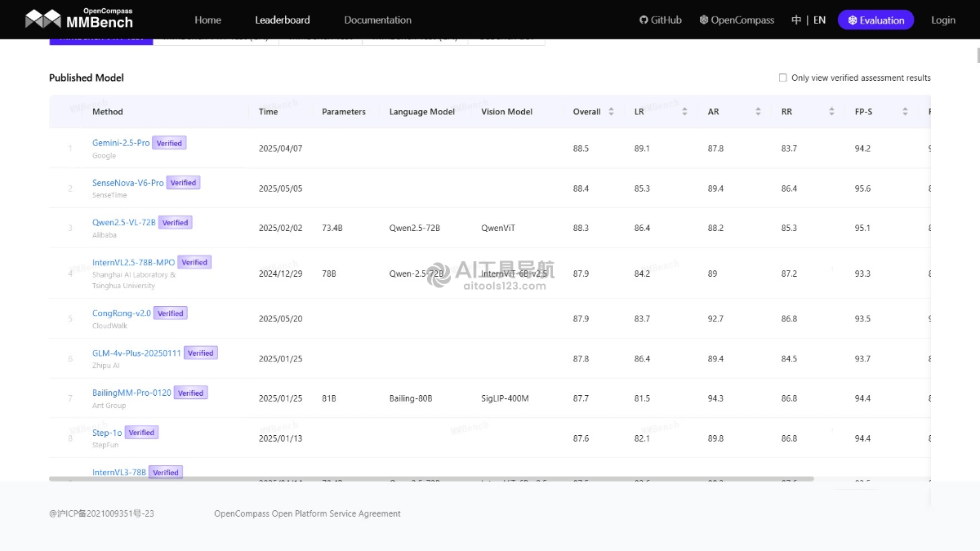Screen dimensions: 980x551
Task: Select the Overall score 87.6 for Step-1o
Action: (581, 438)
